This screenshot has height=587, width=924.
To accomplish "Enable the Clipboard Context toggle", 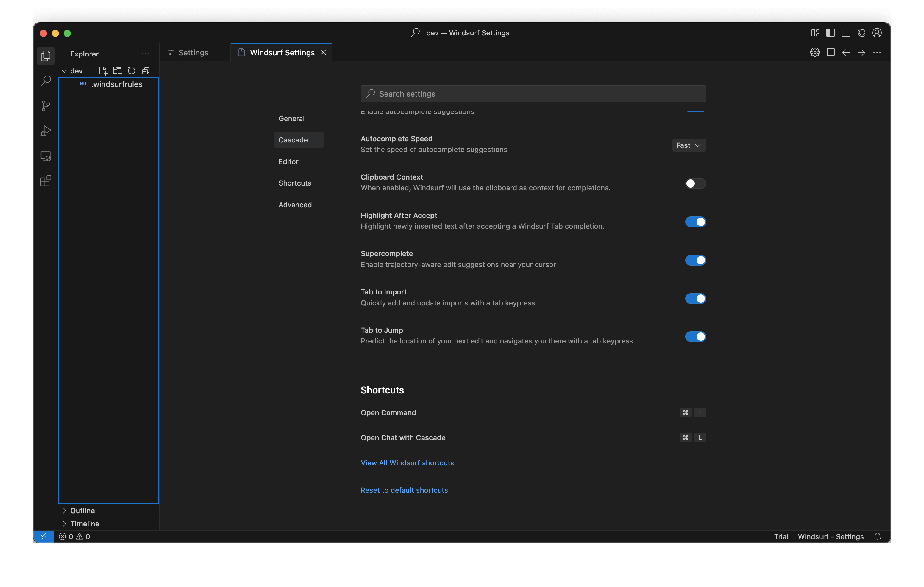I will click(x=695, y=184).
